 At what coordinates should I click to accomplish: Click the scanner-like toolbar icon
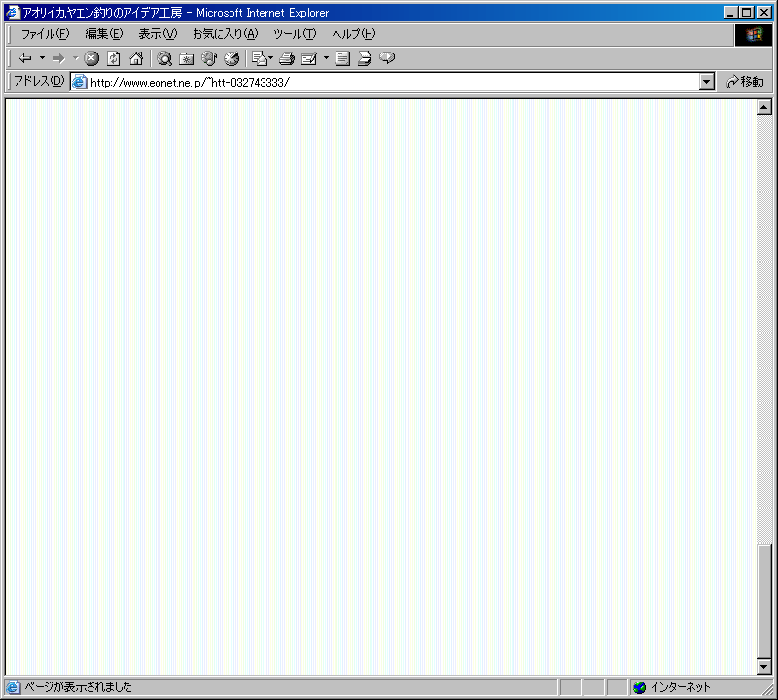[365, 58]
